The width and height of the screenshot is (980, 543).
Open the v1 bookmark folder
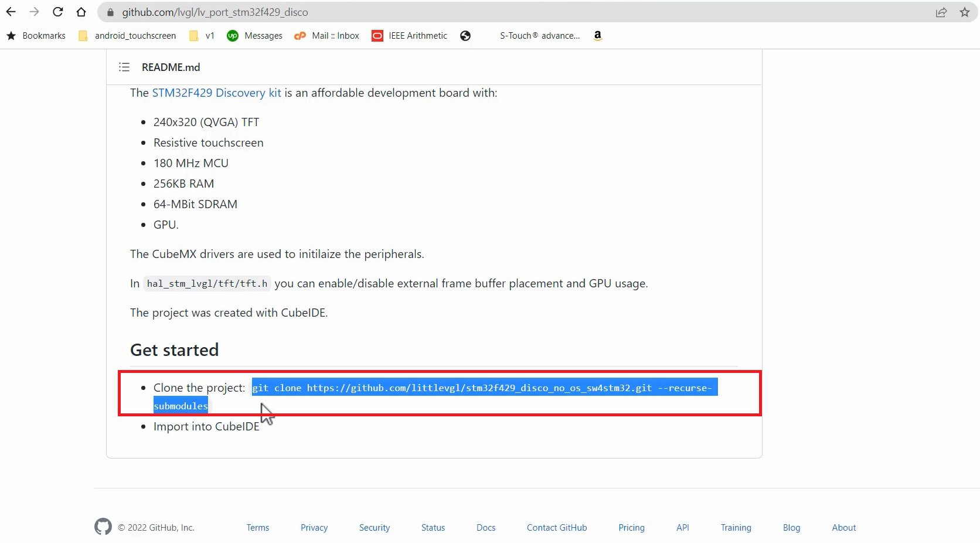(202, 36)
